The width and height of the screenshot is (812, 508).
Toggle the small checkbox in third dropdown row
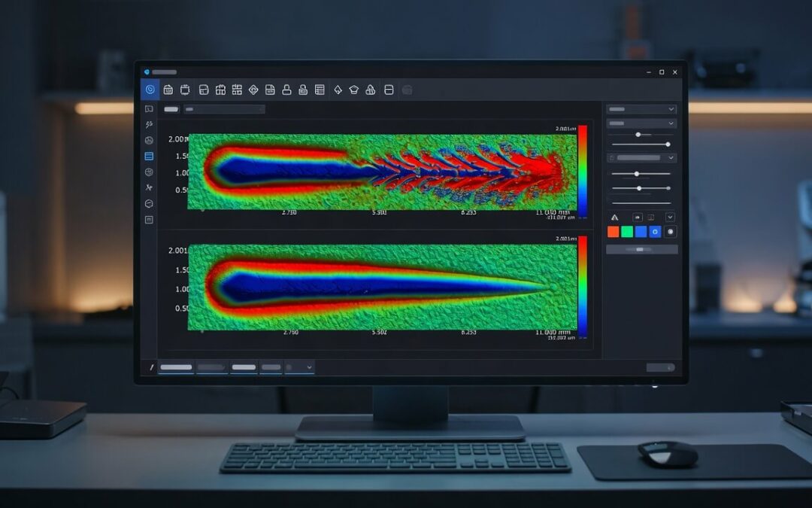(x=611, y=157)
